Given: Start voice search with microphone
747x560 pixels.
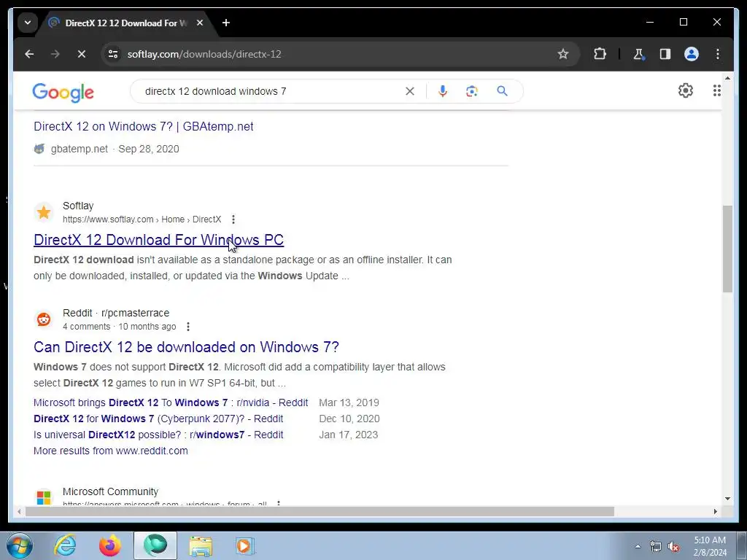Looking at the screenshot, I should [x=443, y=91].
